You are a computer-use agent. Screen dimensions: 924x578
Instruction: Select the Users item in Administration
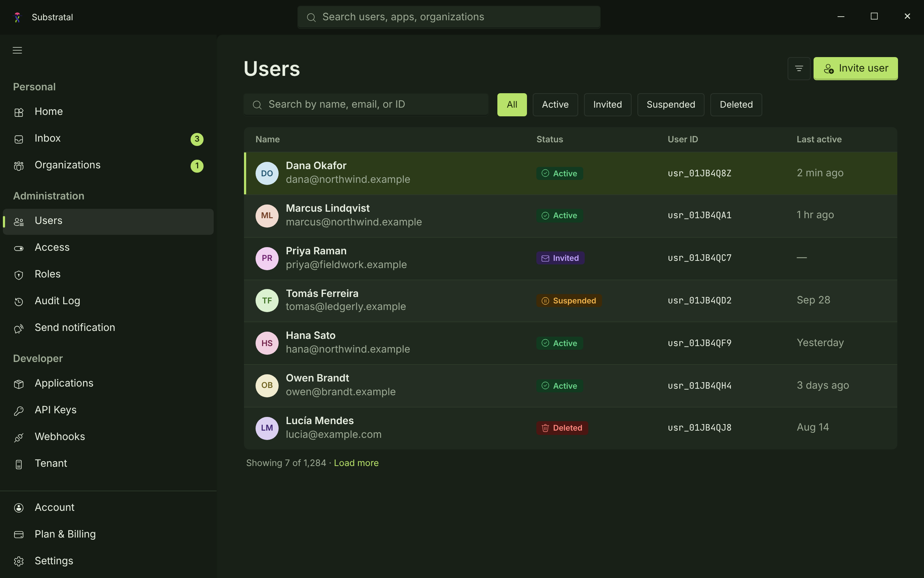(x=108, y=222)
